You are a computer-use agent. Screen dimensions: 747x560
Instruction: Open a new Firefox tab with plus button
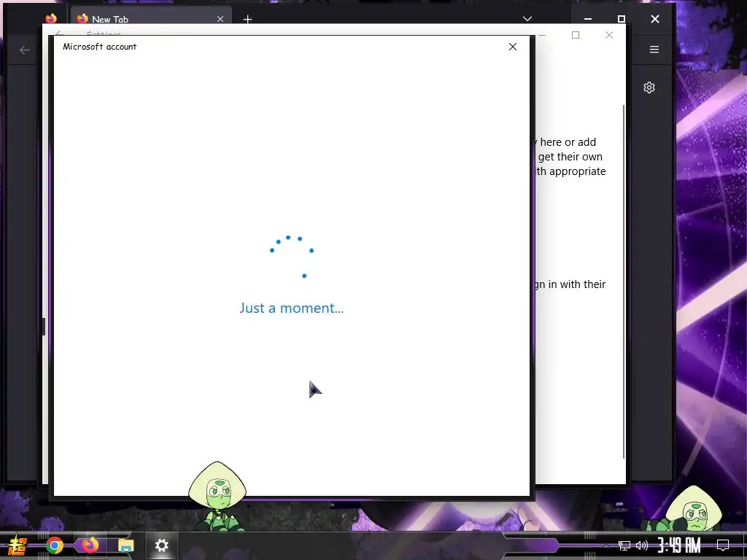point(248,20)
